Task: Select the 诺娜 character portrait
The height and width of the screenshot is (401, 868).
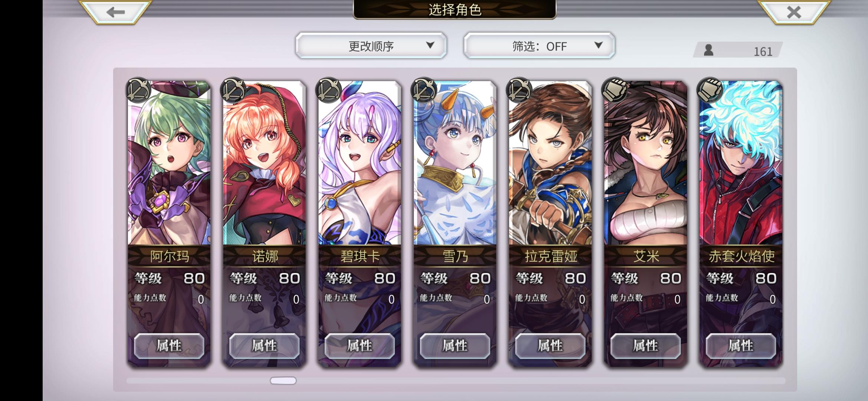Action: pyautogui.click(x=264, y=163)
